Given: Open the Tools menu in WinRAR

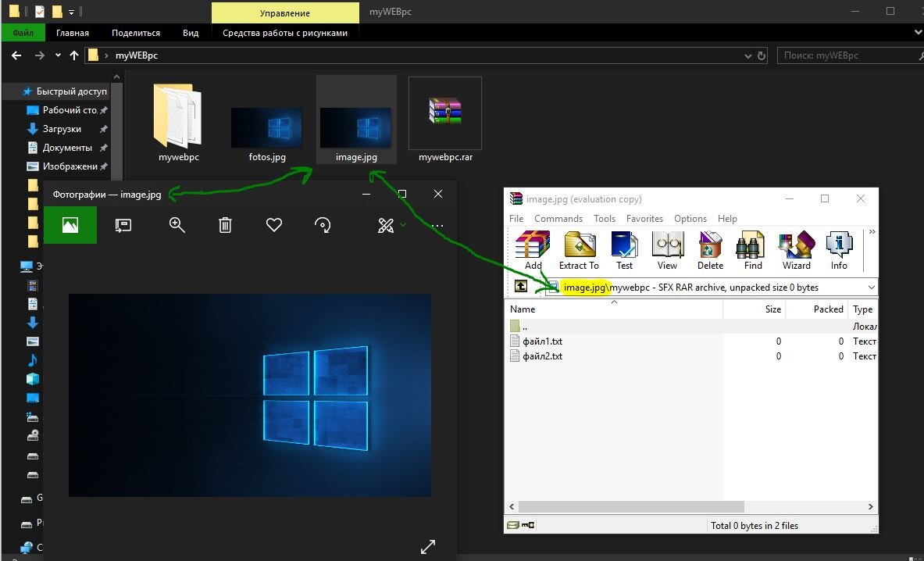Looking at the screenshot, I should click(x=605, y=219).
